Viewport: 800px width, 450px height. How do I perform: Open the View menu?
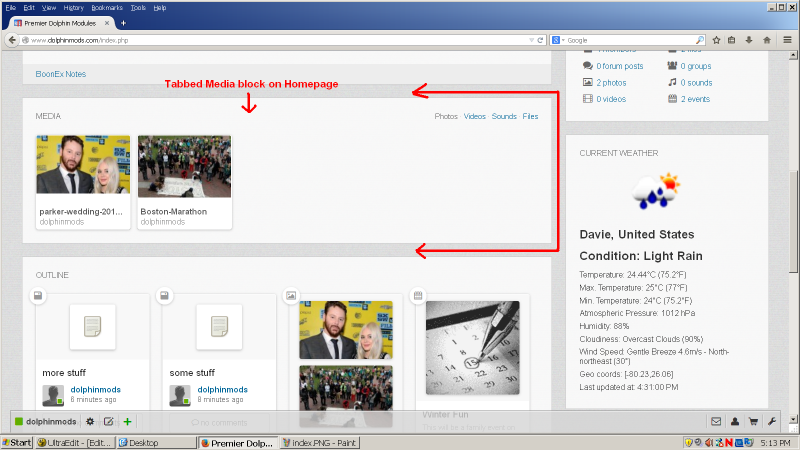pyautogui.click(x=49, y=8)
